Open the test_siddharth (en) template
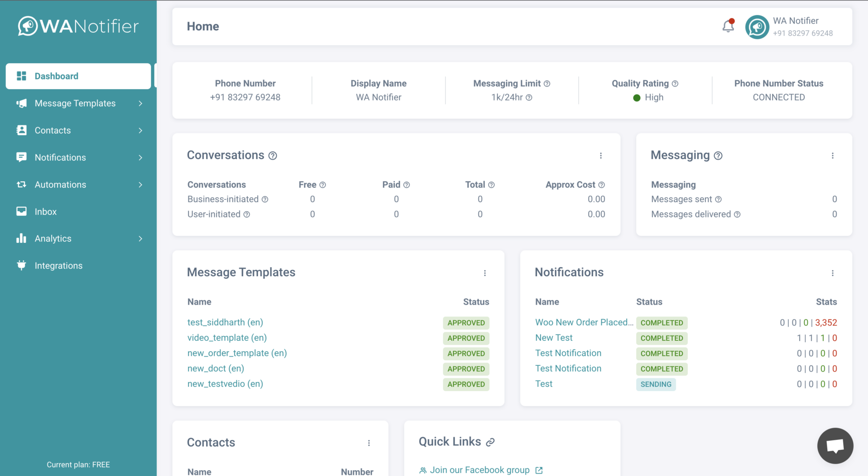The image size is (868, 476). pos(225,322)
